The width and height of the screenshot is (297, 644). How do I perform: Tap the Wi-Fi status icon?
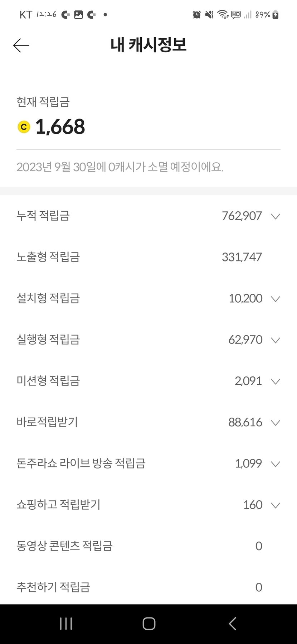[x=223, y=15]
